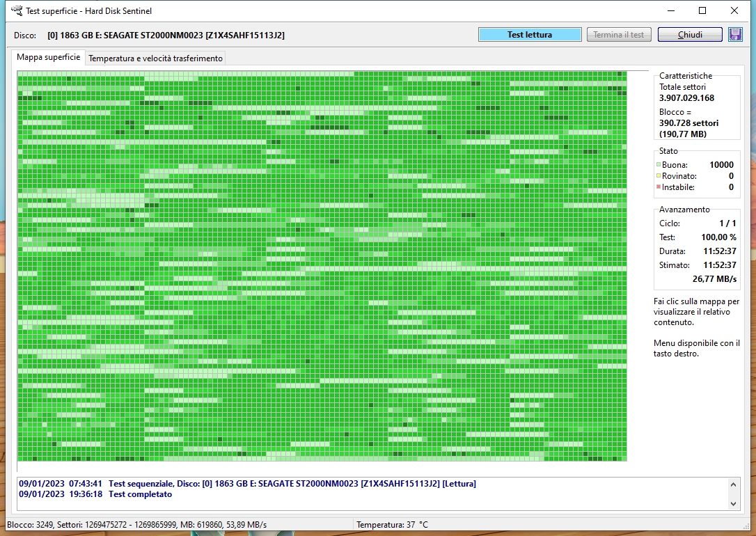Click the Test progress 100,00 % value
The height and width of the screenshot is (536, 756).
[718, 237]
